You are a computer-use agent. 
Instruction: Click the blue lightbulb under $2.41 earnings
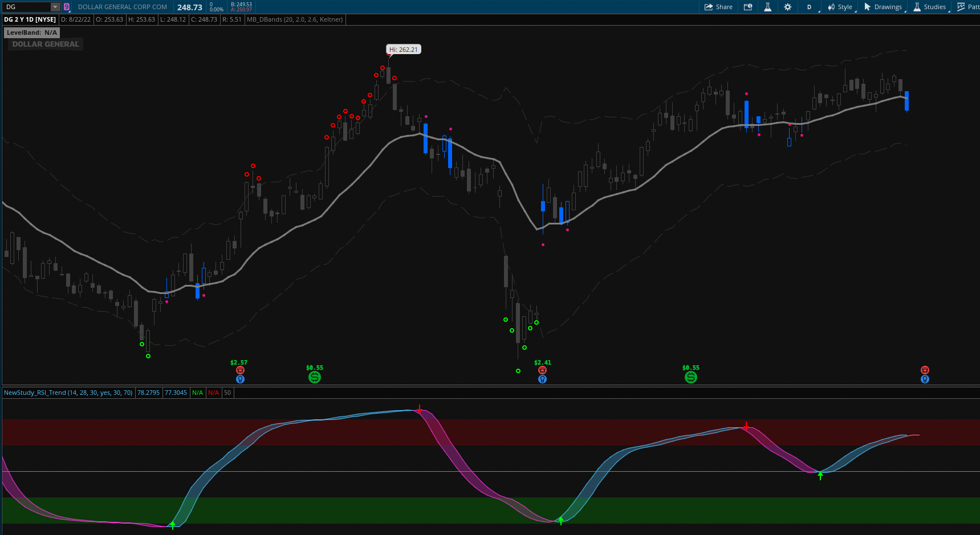542,379
